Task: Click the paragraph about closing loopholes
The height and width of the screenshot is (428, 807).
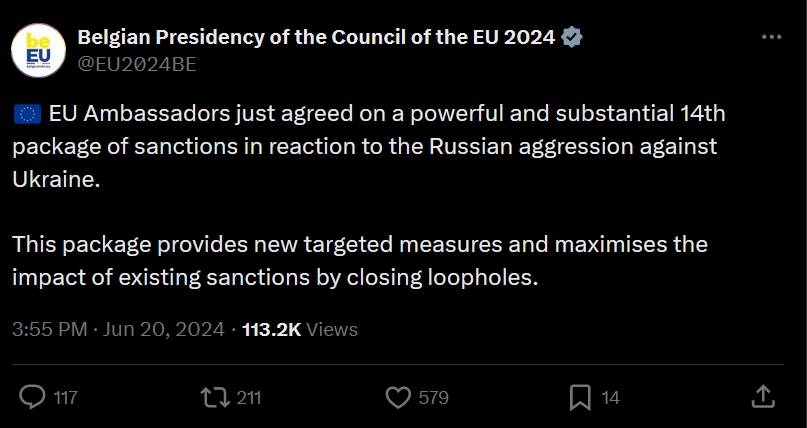Action: point(360,261)
